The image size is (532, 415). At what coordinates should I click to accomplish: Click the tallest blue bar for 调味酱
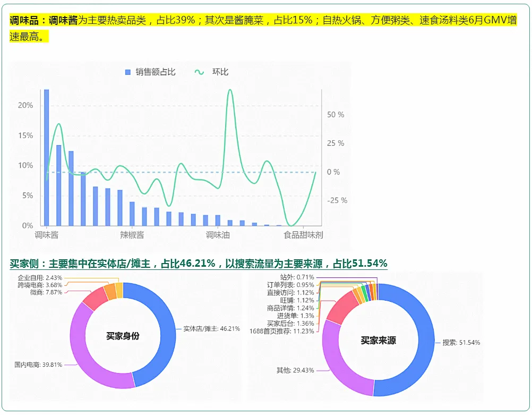46,159
